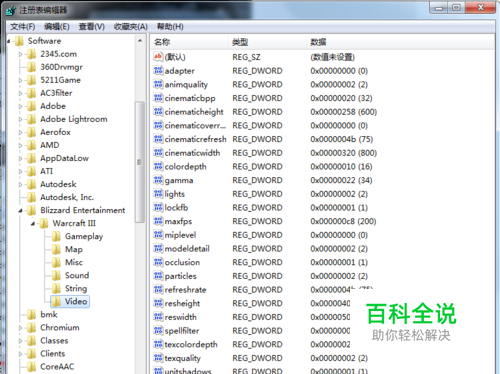This screenshot has height=374, width=500.
Task: Click the Software folder icon
Action: pos(19,41)
